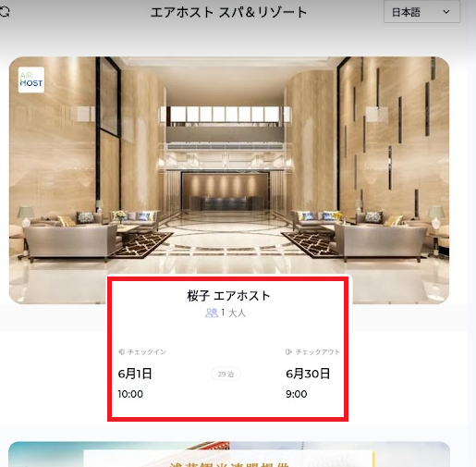Click the チェックイン label
Image resolution: width=476 pixels, height=467 pixels.
(147, 351)
